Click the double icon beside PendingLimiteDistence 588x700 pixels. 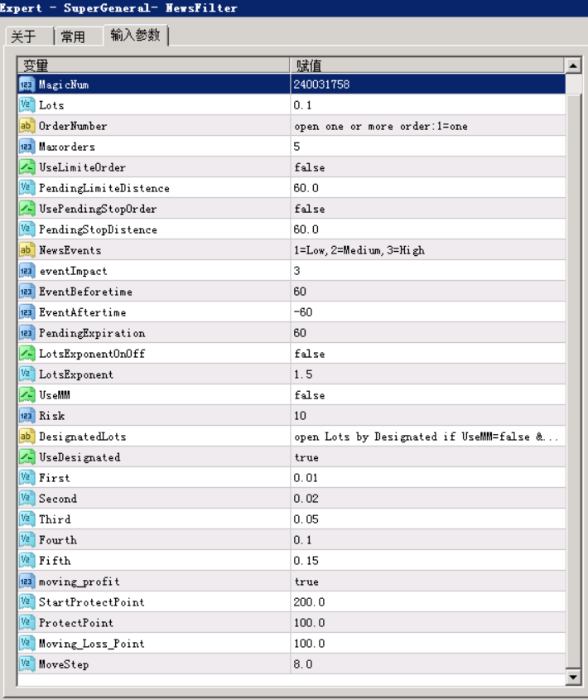pyautogui.click(x=27, y=188)
